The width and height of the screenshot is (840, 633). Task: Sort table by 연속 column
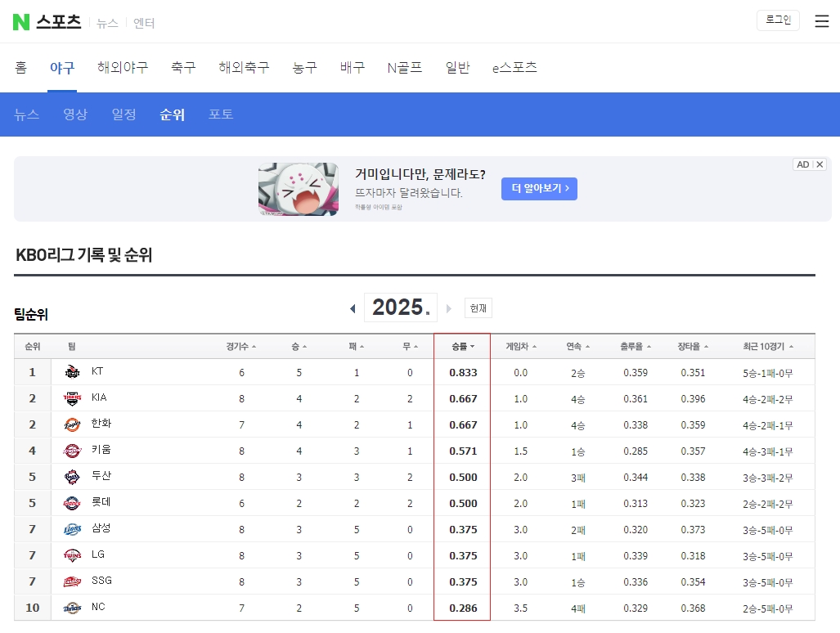coord(578,347)
